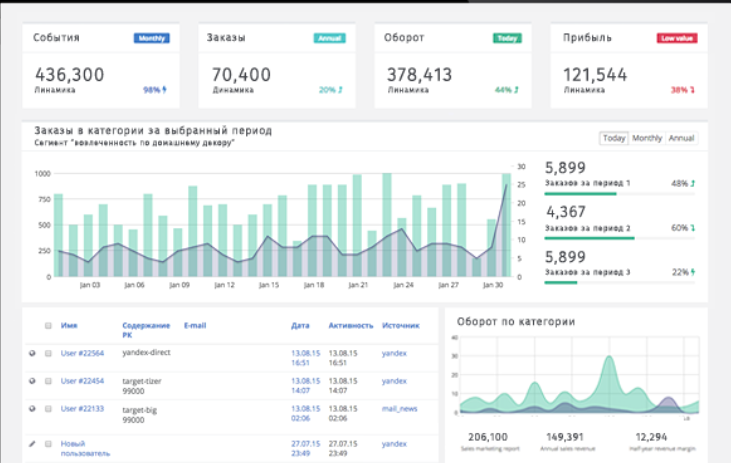This screenshot has height=463, width=731.
Task: Click the tallest peak in Оборот по категории chart
Action: coord(607,360)
